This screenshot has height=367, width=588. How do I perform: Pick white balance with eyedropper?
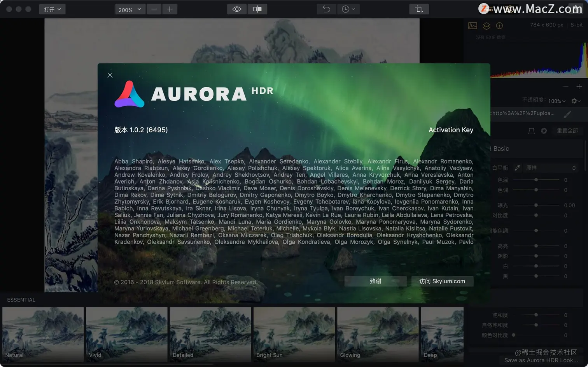coord(517,168)
